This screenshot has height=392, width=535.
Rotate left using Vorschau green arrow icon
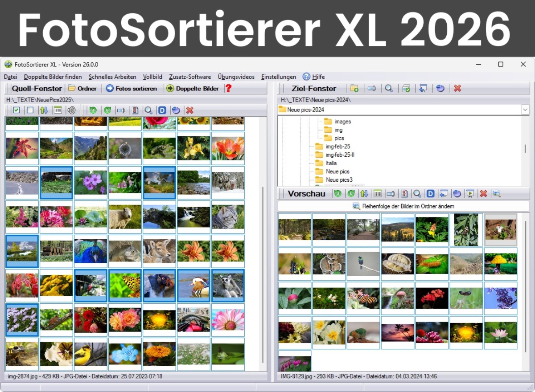(337, 193)
